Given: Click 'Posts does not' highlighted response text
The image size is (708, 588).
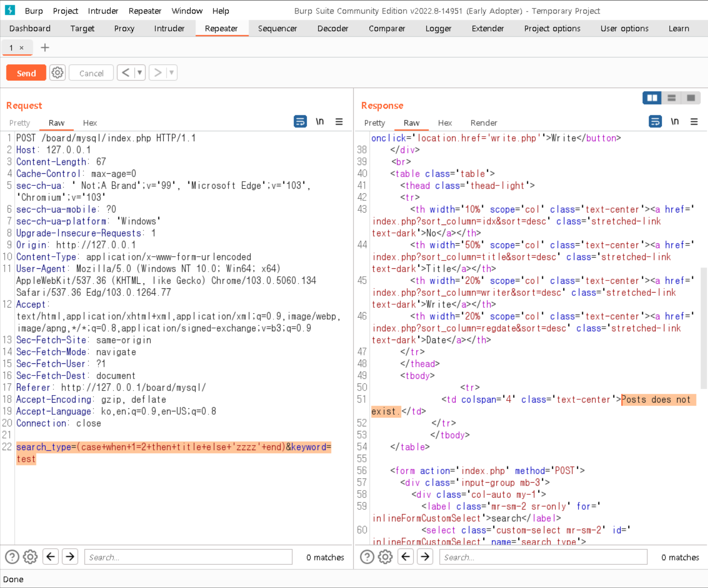Looking at the screenshot, I should (x=656, y=400).
